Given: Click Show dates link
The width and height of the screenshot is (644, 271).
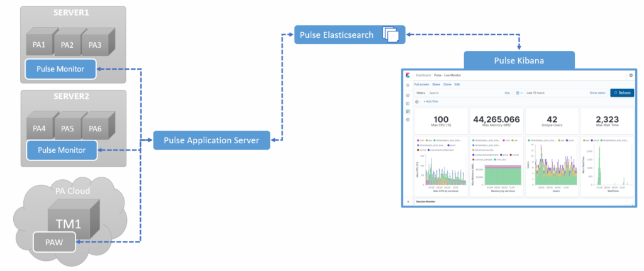Looking at the screenshot, I should coord(597,93).
